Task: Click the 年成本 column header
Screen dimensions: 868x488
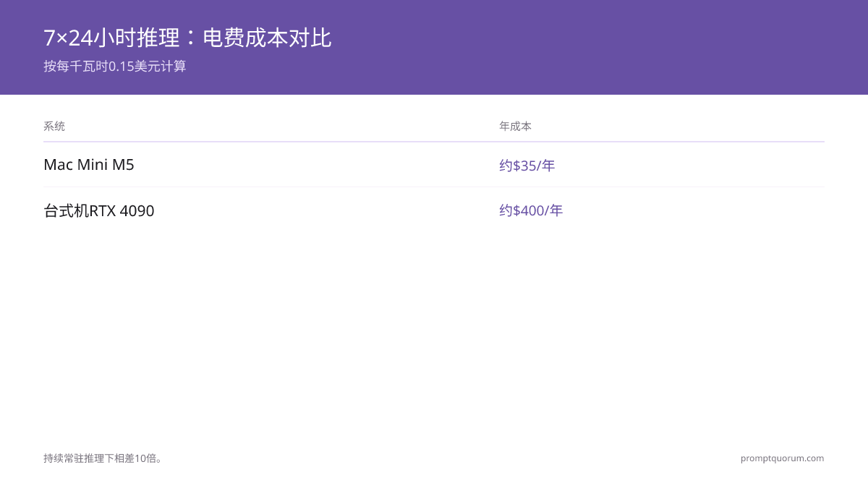Action: pos(515,126)
